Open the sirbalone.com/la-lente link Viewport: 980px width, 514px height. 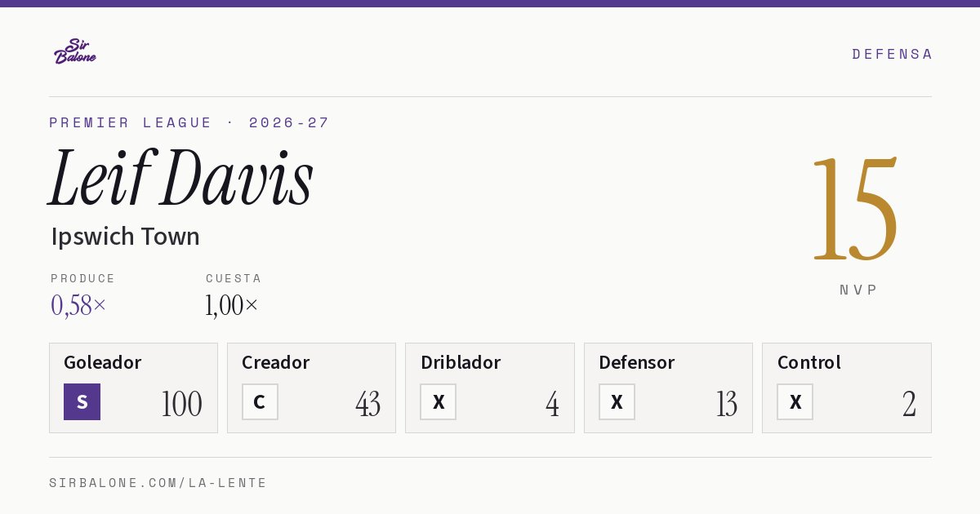158,483
